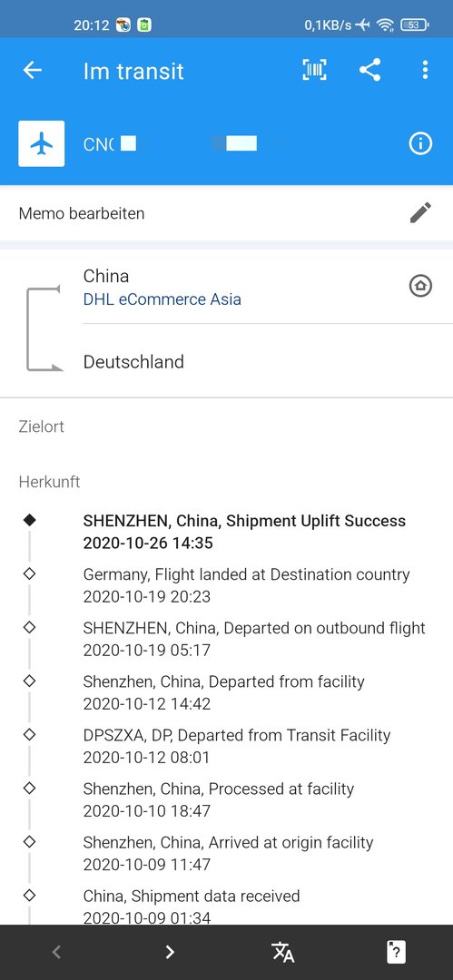The image size is (453, 980).
Task: Edit memo with the pencil icon
Action: pos(420,212)
